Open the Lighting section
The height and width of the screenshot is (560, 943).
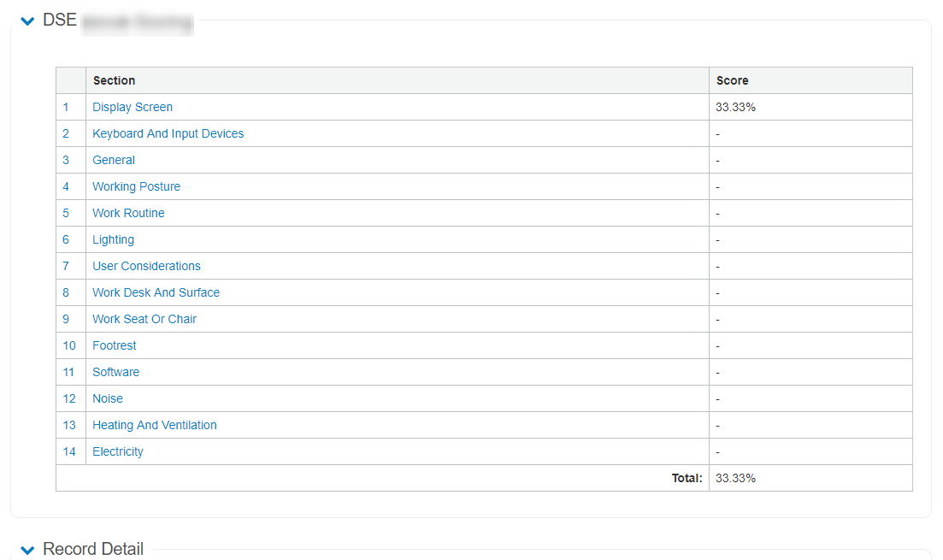coord(113,239)
